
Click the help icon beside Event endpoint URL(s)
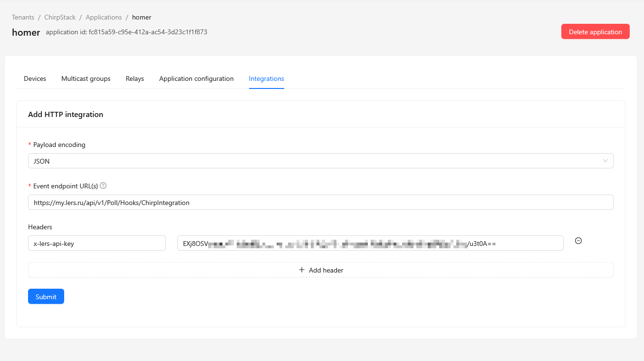103,185
